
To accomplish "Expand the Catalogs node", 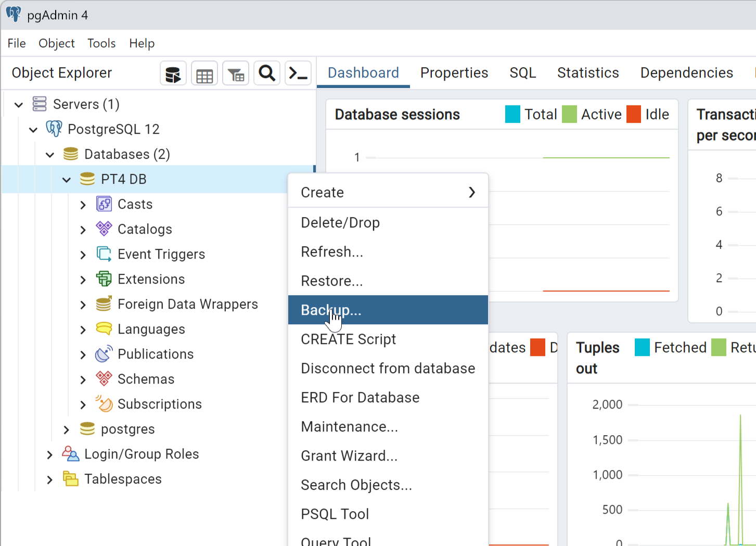I will pyautogui.click(x=83, y=230).
